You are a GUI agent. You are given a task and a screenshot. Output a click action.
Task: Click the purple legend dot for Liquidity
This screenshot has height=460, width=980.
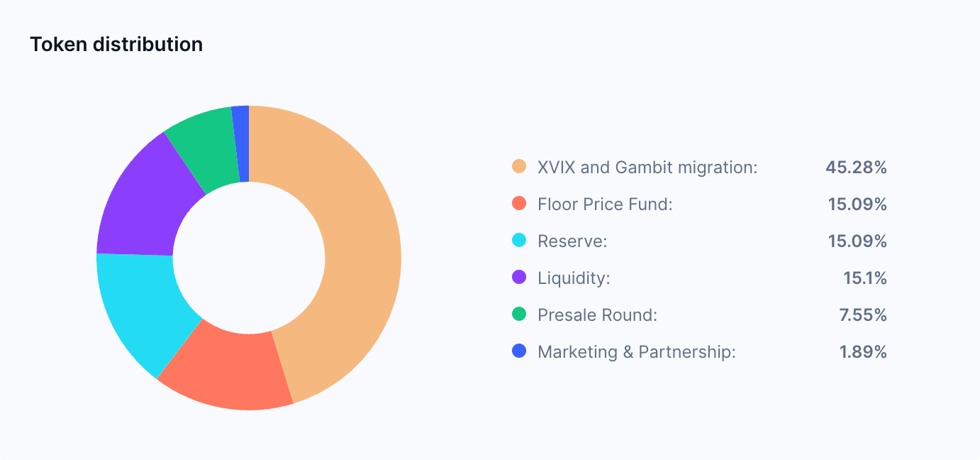point(519,278)
